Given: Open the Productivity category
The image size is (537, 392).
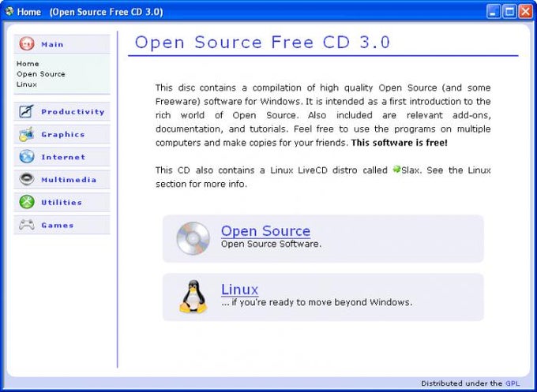Looking at the screenshot, I should click(x=62, y=111).
